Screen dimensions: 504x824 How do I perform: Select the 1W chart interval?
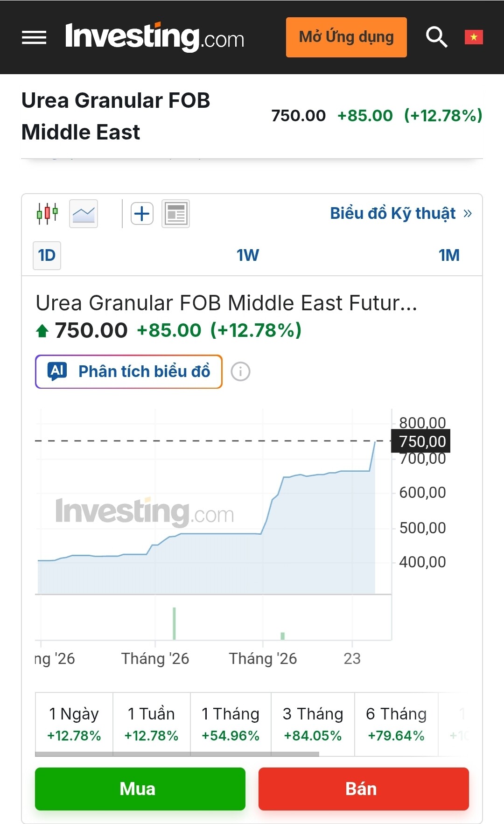point(247,255)
